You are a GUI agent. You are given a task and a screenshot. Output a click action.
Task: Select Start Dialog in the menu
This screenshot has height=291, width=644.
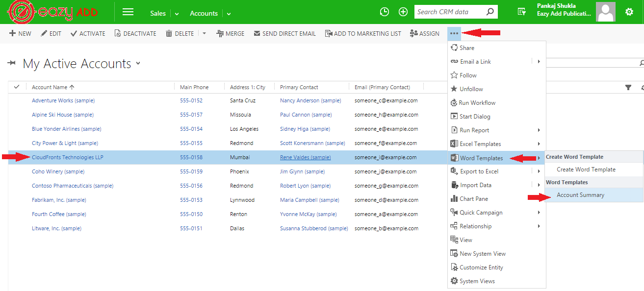pos(496,117)
